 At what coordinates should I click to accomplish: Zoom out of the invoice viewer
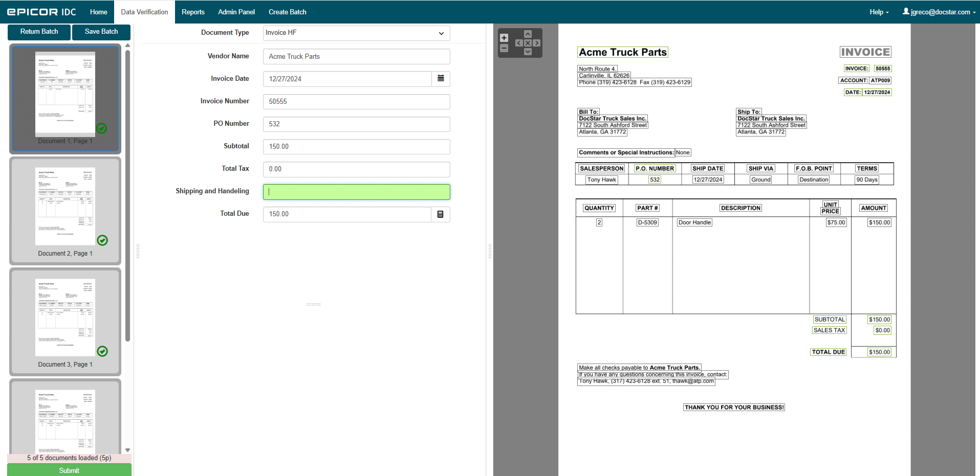(504, 49)
